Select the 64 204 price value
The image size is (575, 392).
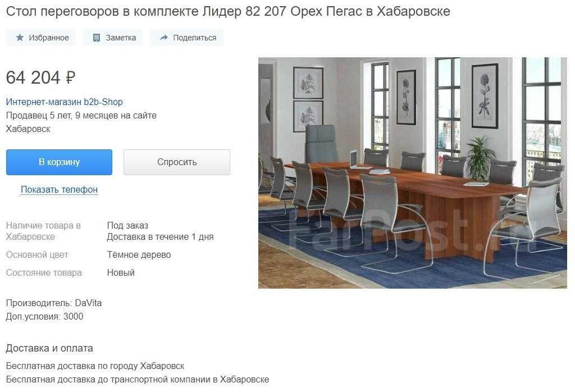33,78
